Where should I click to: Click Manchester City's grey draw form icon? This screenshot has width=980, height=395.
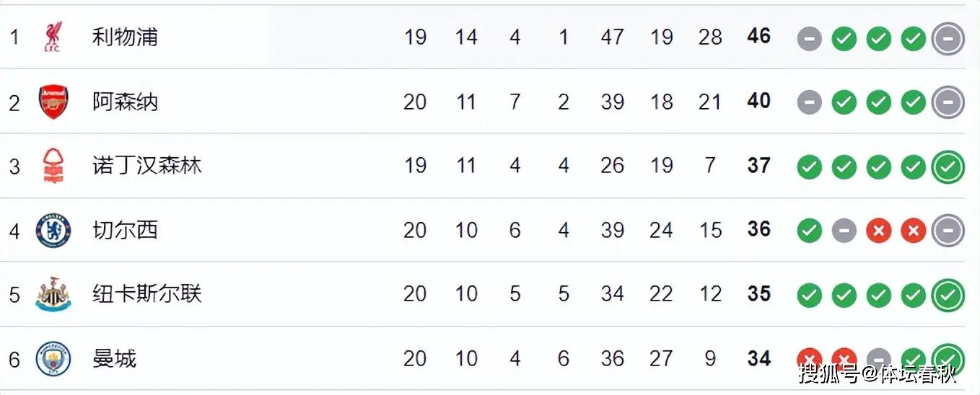(878, 359)
